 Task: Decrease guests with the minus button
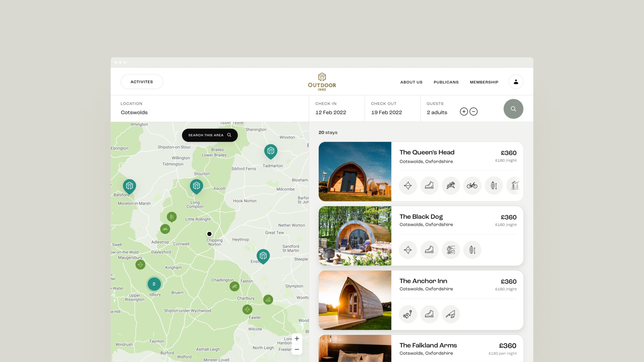pos(473,112)
